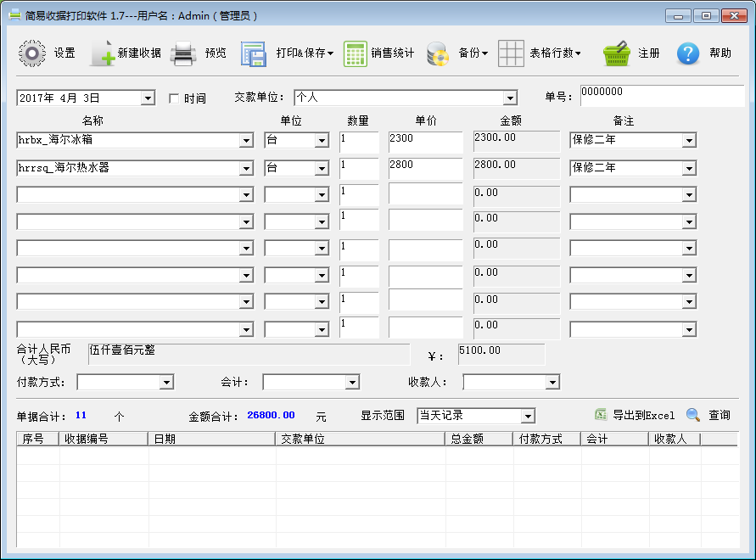Image resolution: width=756 pixels, height=560 pixels.
Task: Expand the name dropdown for hrbx_海尔冰箱
Action: click(246, 140)
